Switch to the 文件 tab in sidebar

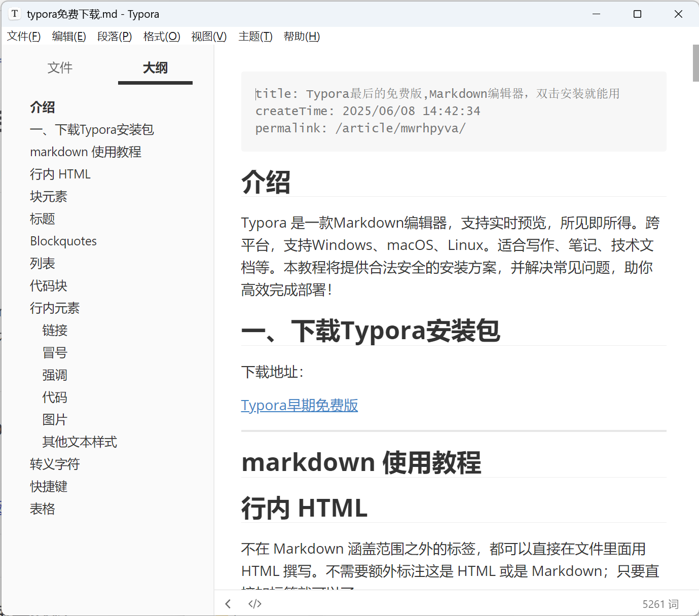60,67
